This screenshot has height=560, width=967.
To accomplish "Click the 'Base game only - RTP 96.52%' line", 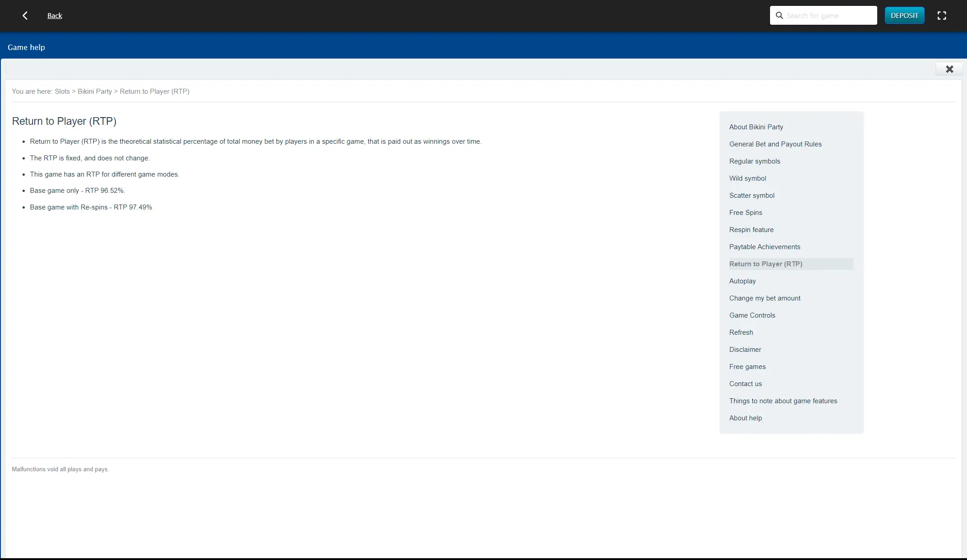I will tap(78, 191).
